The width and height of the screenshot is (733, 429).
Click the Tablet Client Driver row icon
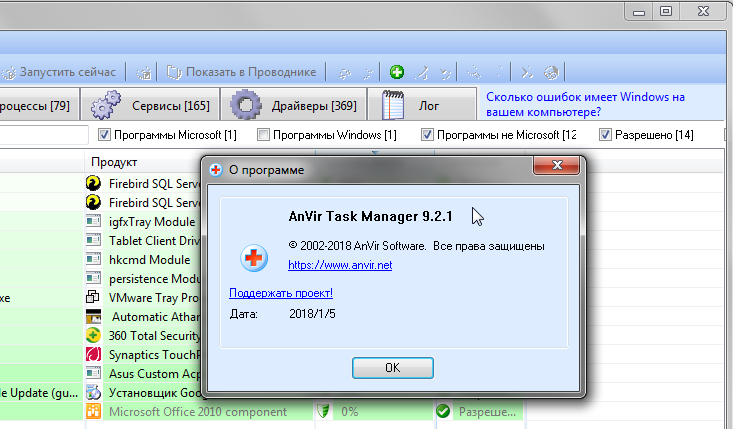[93, 240]
